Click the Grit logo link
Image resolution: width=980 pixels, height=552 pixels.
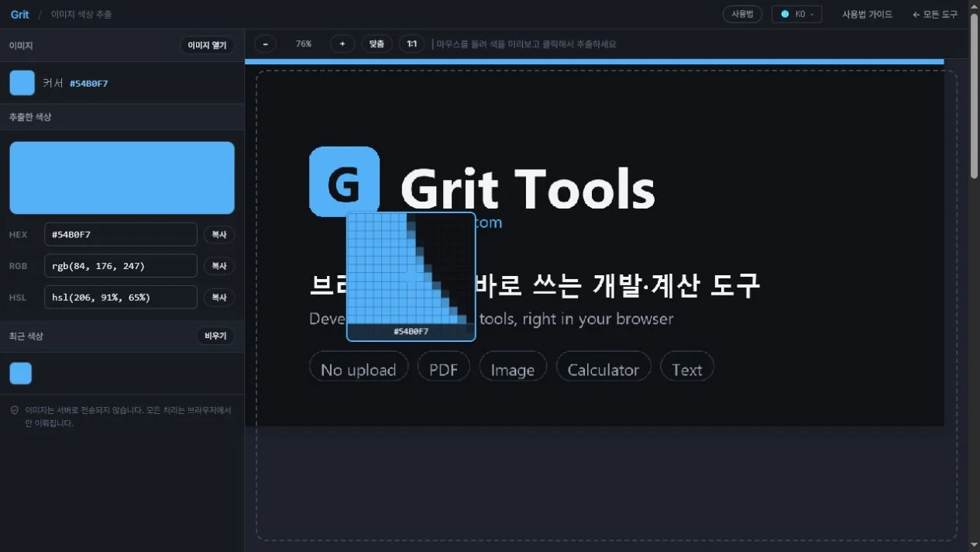click(x=19, y=14)
